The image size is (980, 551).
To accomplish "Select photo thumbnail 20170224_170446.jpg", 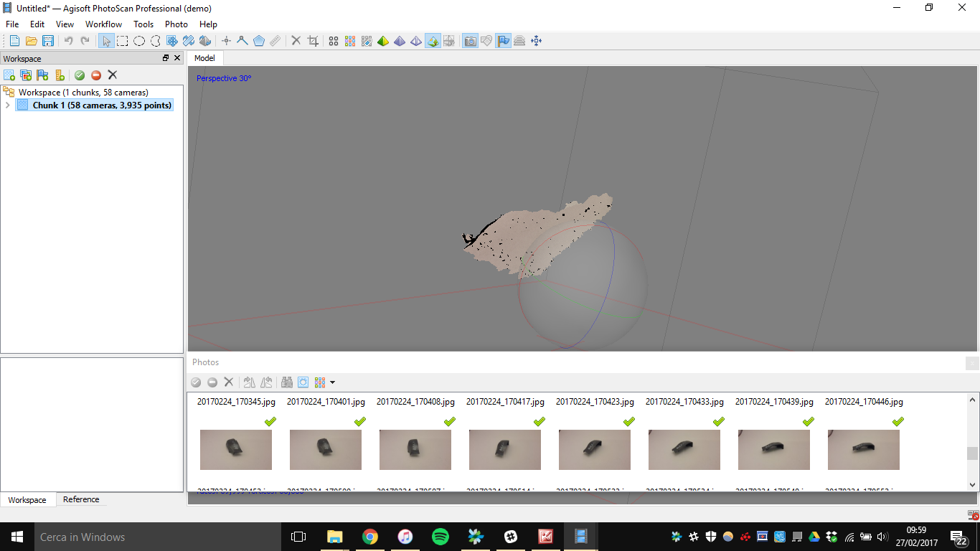I will pos(864,450).
